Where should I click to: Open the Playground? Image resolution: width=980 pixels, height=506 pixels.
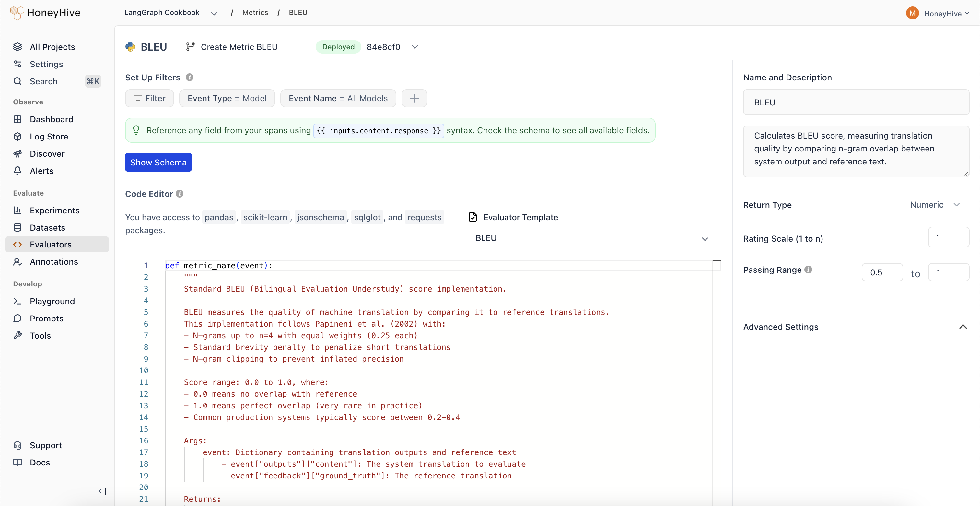[x=52, y=301]
